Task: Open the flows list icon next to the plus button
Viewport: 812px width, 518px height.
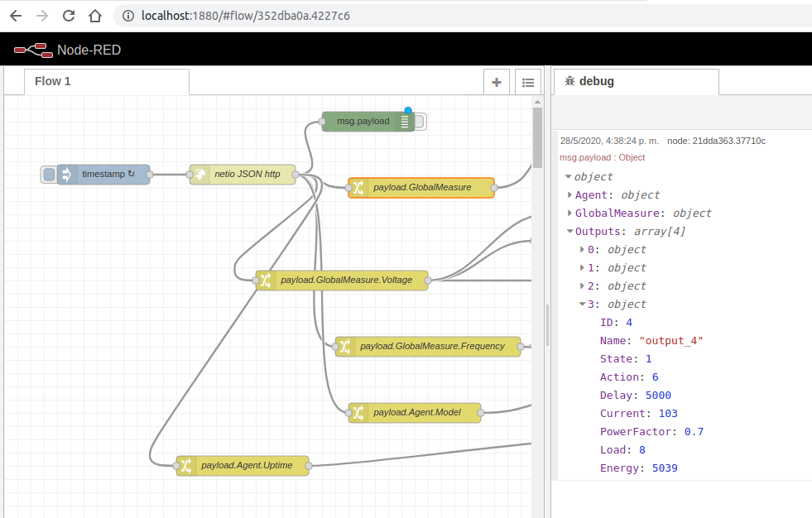Action: pos(528,82)
